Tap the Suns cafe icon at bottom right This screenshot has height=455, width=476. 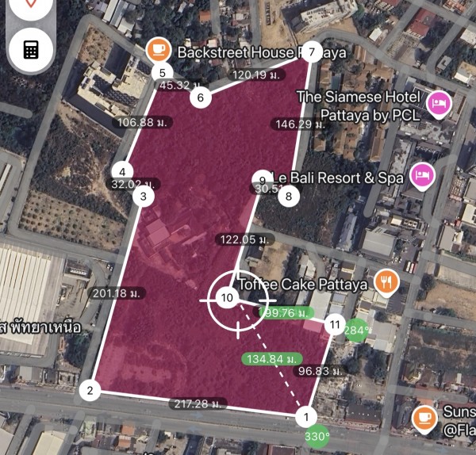(x=424, y=419)
